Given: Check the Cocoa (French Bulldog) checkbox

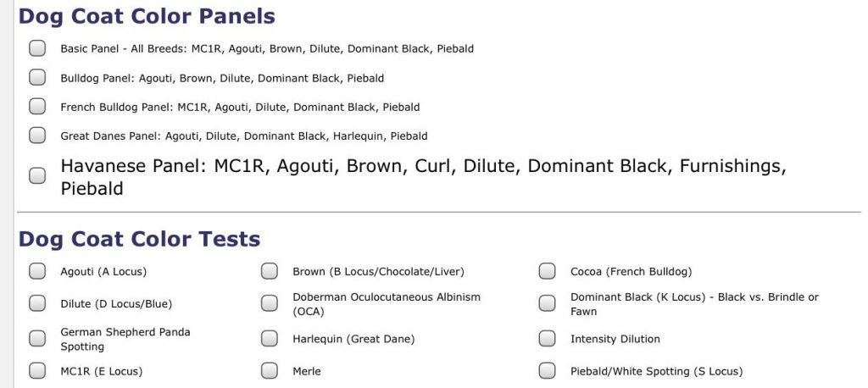Looking at the screenshot, I should [x=548, y=272].
